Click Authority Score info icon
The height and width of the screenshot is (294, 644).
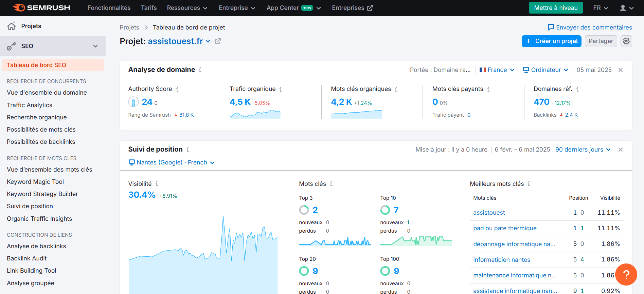tap(177, 89)
